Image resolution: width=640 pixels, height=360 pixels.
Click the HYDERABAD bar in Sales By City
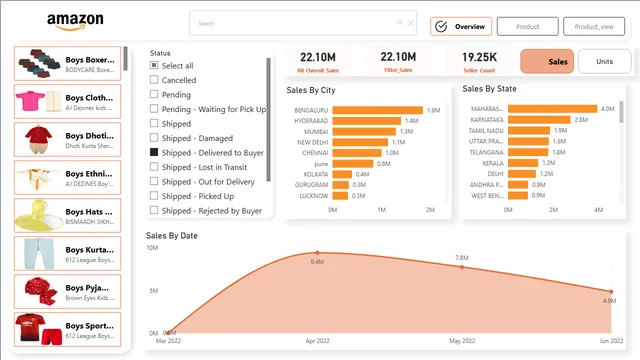tap(367, 121)
